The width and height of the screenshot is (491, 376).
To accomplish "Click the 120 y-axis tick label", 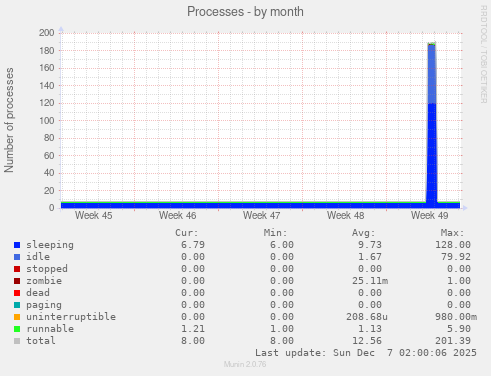I will coord(47,103).
